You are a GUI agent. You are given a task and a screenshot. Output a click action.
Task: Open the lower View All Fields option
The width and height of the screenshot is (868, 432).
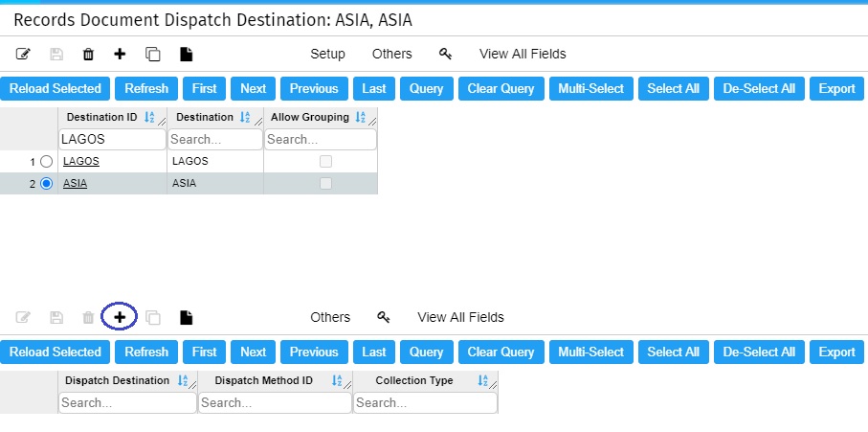tap(460, 317)
